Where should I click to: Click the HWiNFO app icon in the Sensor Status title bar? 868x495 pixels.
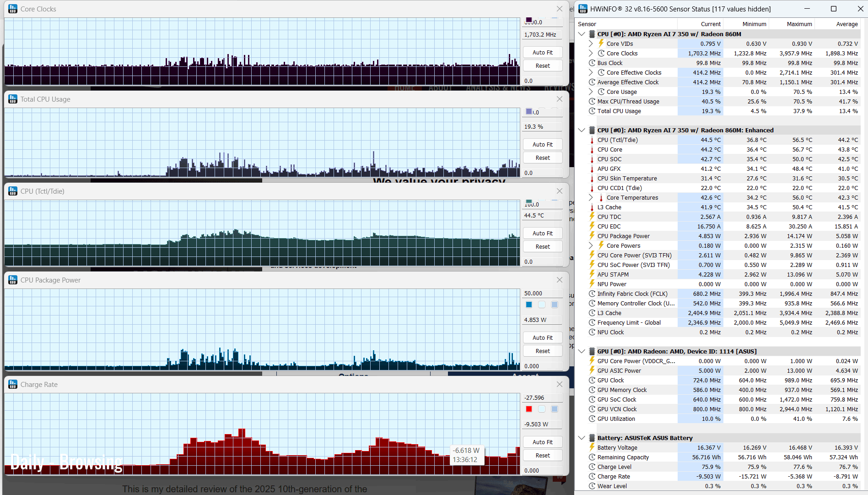(x=583, y=9)
